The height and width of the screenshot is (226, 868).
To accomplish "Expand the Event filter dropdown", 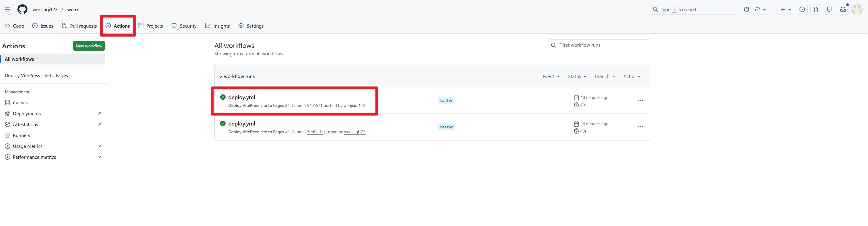I will coord(551,76).
